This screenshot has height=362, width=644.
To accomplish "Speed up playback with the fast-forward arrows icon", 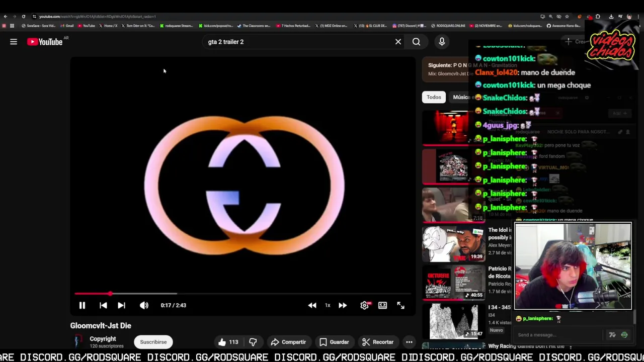I will pyautogui.click(x=343, y=305).
